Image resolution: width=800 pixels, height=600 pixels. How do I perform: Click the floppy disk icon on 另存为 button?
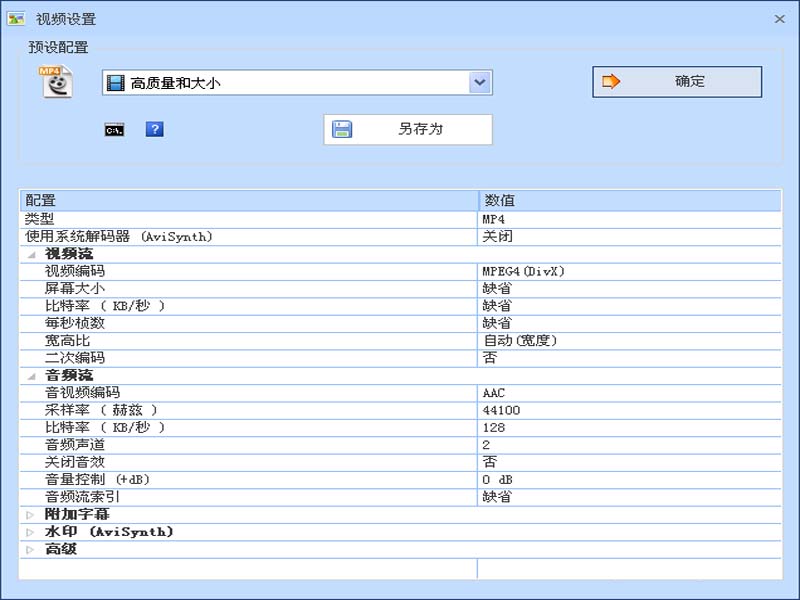tap(344, 128)
